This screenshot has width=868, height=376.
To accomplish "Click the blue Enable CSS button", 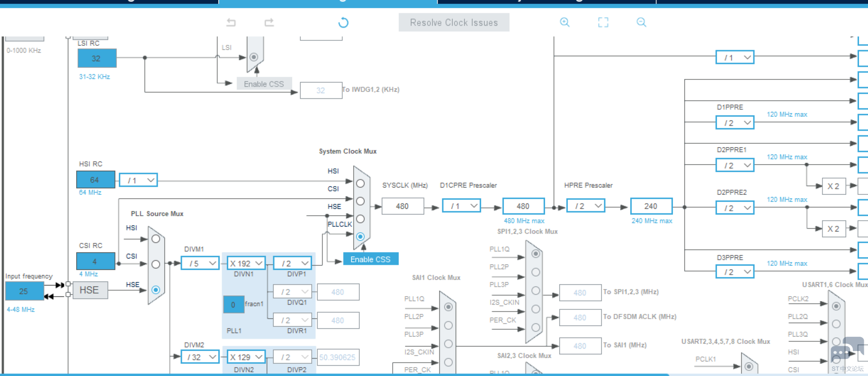I will tap(370, 259).
